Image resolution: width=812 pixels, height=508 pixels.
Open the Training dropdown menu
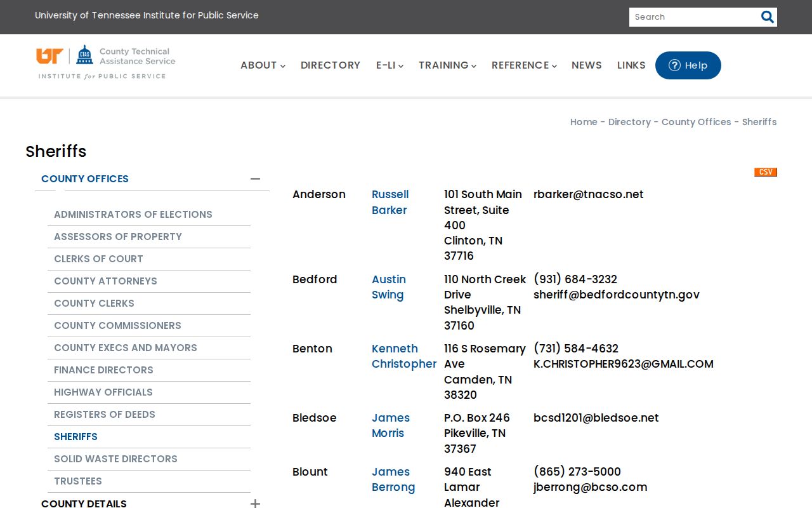(447, 65)
